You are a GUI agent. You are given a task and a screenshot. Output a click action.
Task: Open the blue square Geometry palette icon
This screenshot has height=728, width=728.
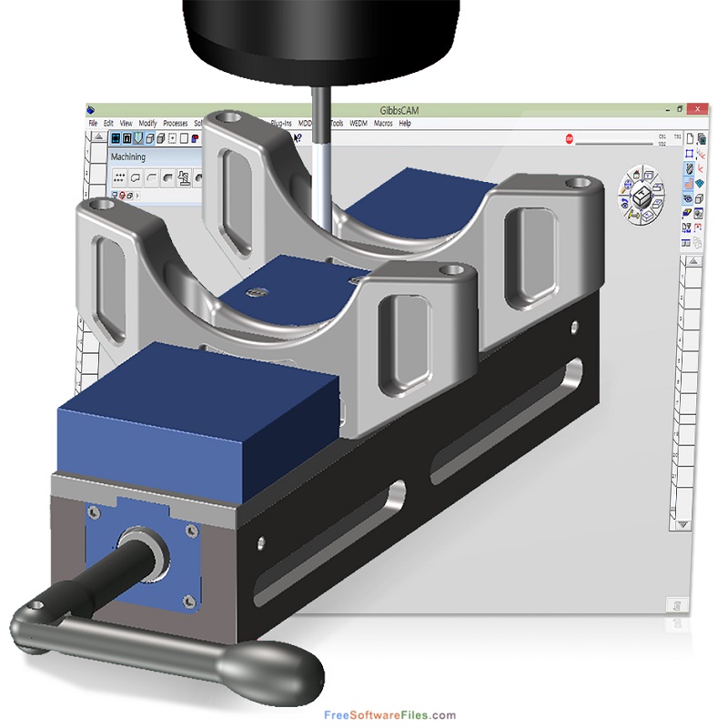690,154
